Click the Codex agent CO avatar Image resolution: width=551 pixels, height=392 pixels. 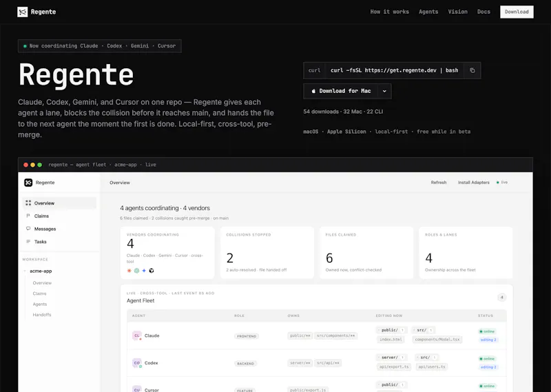[x=136, y=363]
